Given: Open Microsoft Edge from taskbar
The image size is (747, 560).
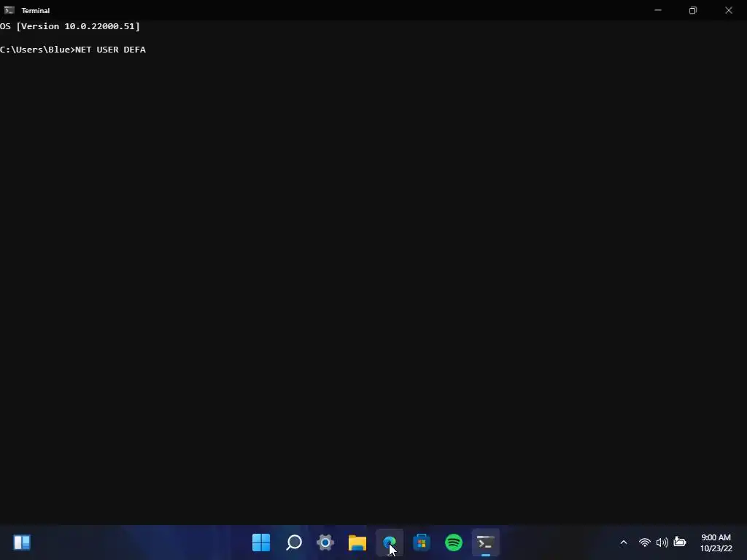Looking at the screenshot, I should [x=390, y=542].
